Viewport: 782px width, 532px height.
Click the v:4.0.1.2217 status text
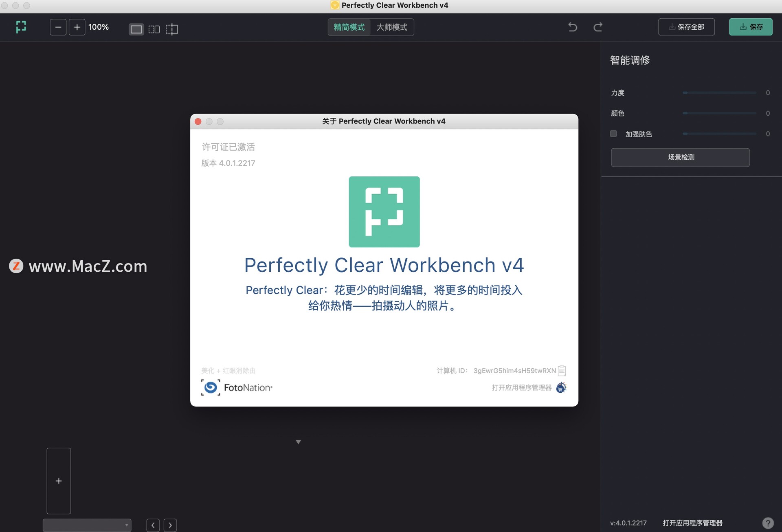click(x=628, y=523)
